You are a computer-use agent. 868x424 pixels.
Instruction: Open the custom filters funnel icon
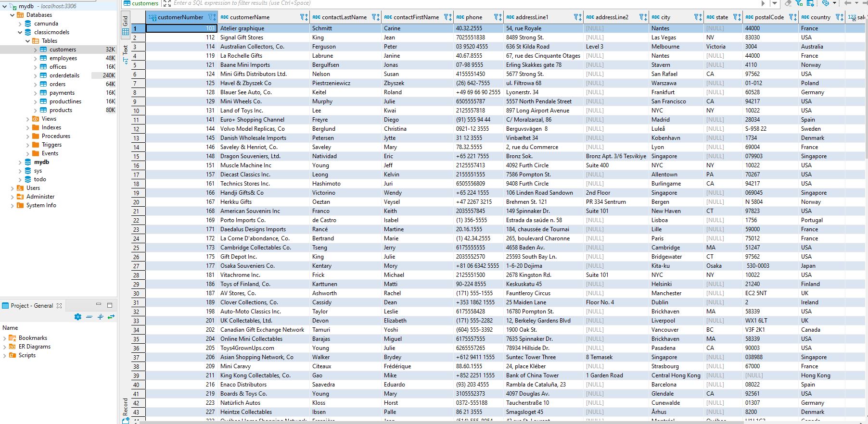click(799, 3)
